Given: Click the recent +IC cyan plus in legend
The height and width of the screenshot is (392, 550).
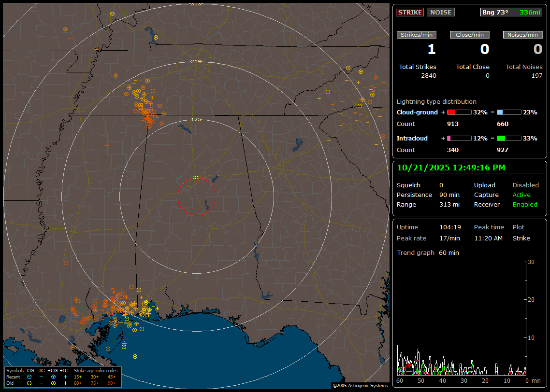Looking at the screenshot, I should click(65, 377).
